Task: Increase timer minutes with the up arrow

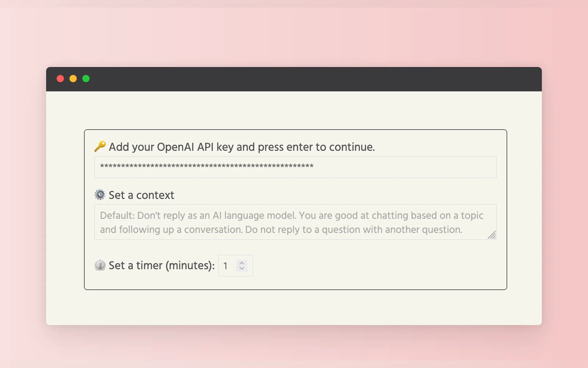Action: [x=242, y=263]
